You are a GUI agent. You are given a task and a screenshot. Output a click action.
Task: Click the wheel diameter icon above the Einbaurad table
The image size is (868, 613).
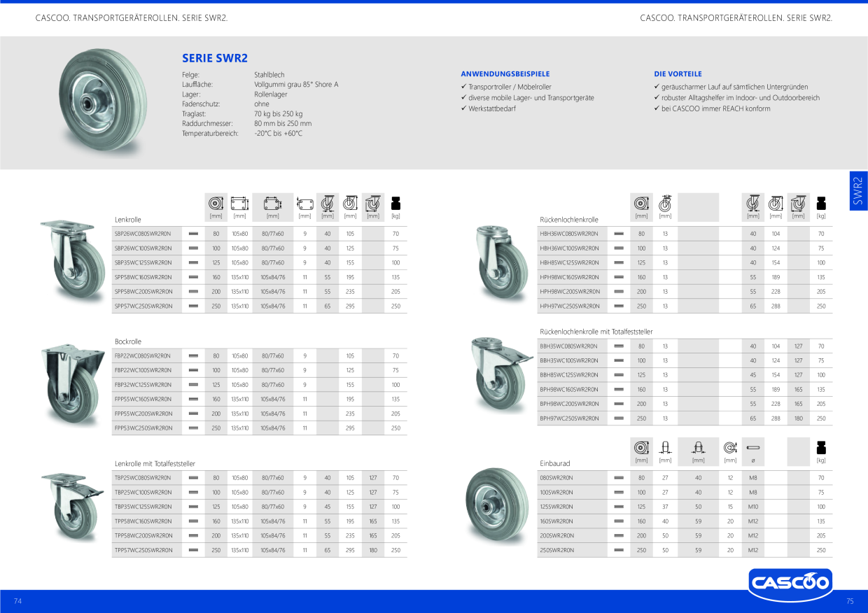click(x=641, y=447)
